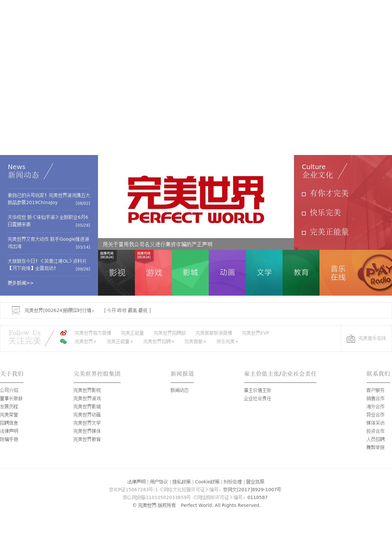Open 舞弊举报 contact link
Image resolution: width=392 pixels, height=536 pixels.
tap(376, 447)
